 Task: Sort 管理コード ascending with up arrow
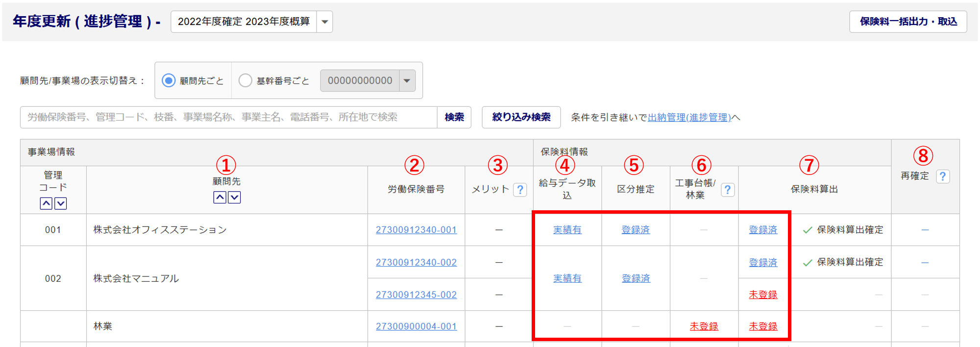[46, 203]
